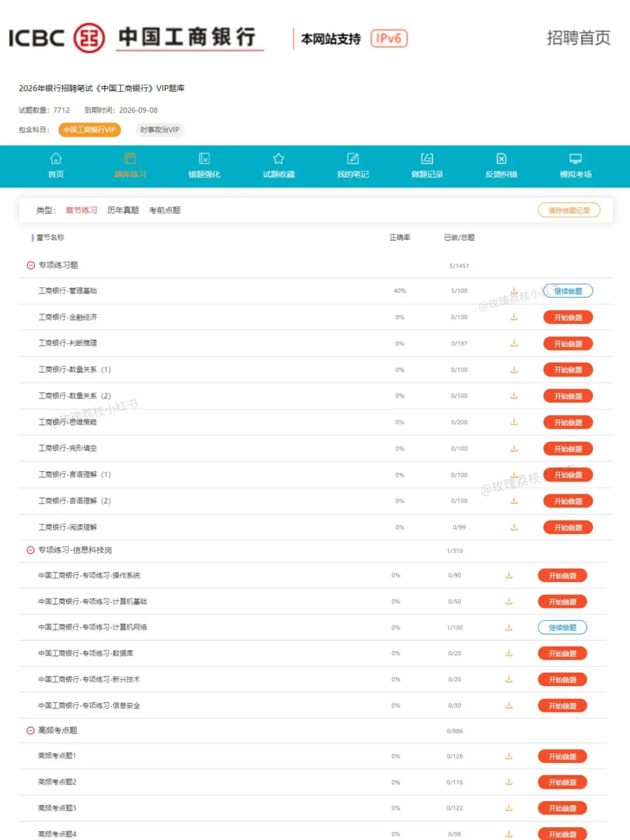The height and width of the screenshot is (840, 630).
Task: Download the 专项练习-新兴技术 chapter
Action: click(509, 680)
